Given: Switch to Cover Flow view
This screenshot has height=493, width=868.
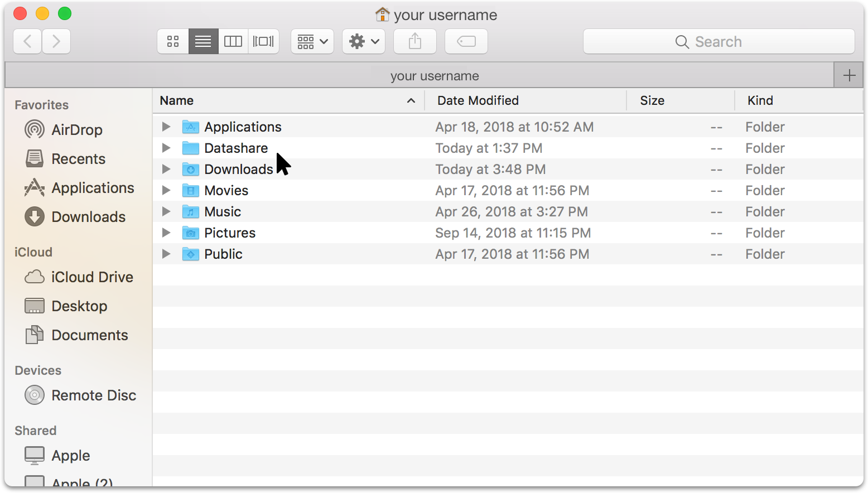Looking at the screenshot, I should (x=263, y=41).
